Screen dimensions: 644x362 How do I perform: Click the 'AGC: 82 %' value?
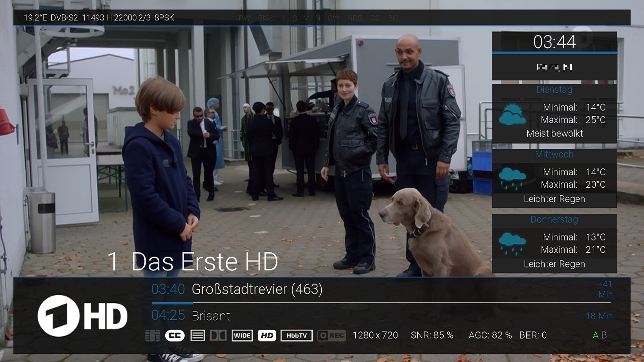490,335
